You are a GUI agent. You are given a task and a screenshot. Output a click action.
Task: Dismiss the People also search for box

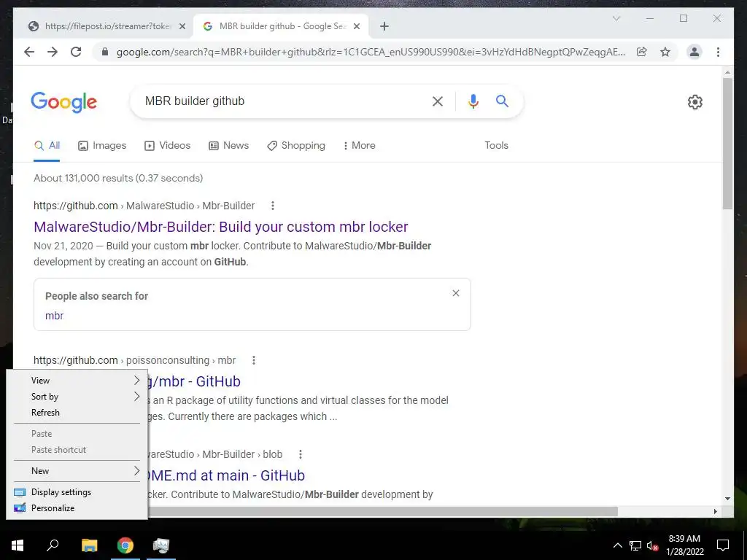[x=456, y=293]
